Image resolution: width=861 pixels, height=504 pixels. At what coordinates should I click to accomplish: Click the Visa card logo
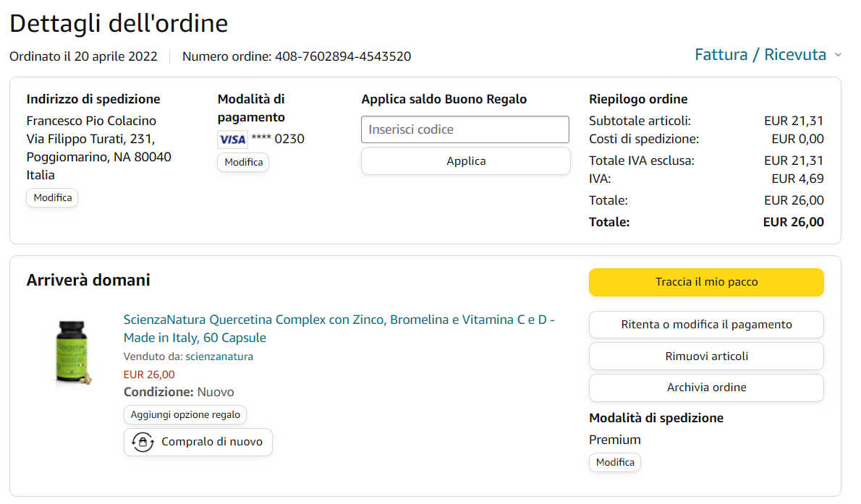point(232,140)
